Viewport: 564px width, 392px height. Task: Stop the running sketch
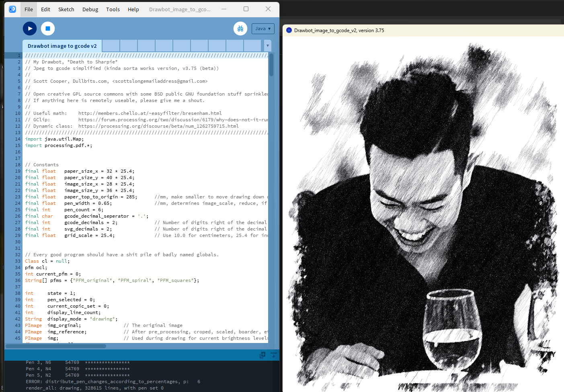click(x=47, y=29)
